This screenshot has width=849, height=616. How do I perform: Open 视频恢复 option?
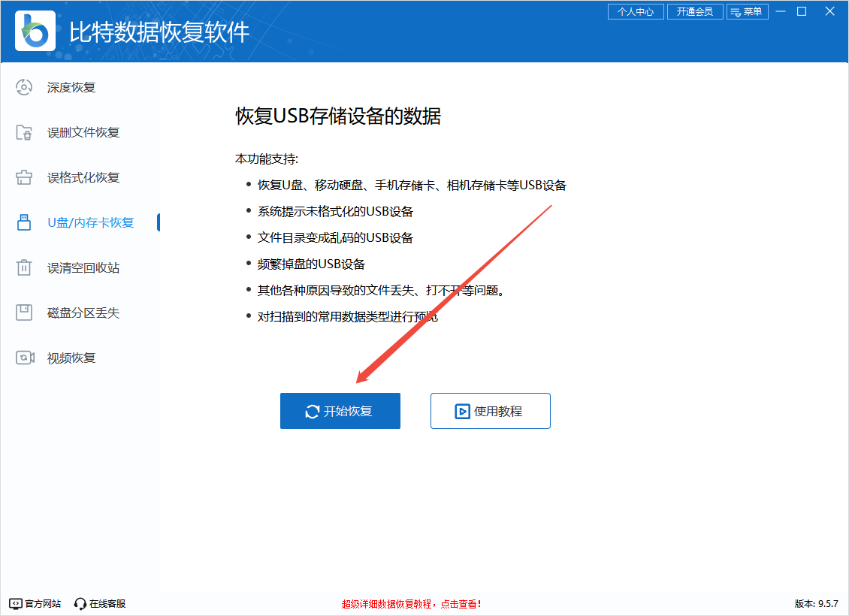(71, 358)
